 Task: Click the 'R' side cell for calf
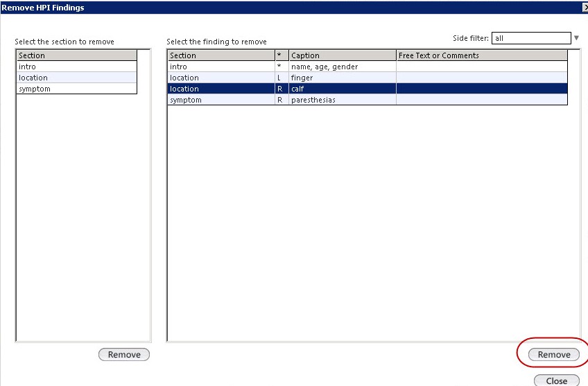pos(282,89)
